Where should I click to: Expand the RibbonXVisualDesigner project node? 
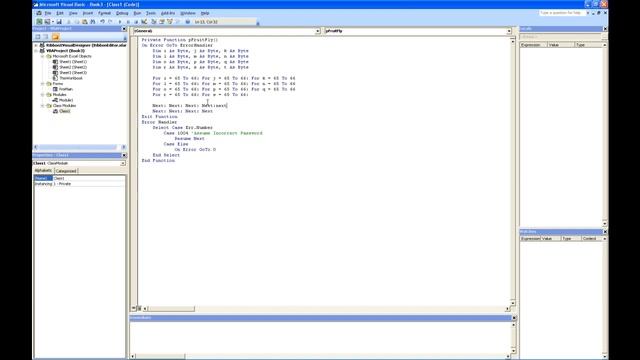click(36, 45)
